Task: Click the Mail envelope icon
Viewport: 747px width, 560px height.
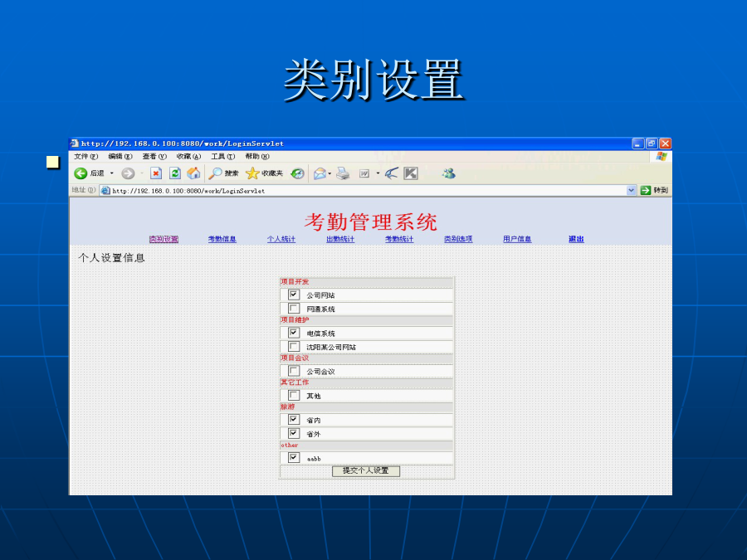Action: point(320,174)
